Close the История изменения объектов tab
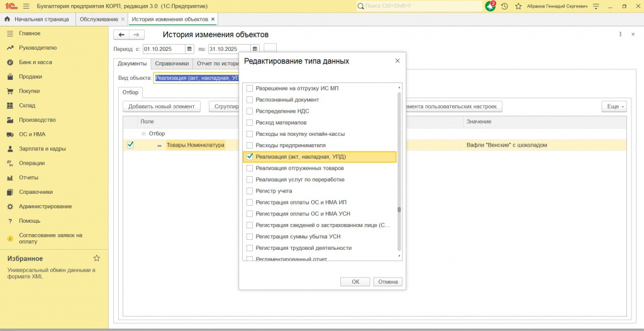This screenshot has height=331, width=644. (x=213, y=20)
